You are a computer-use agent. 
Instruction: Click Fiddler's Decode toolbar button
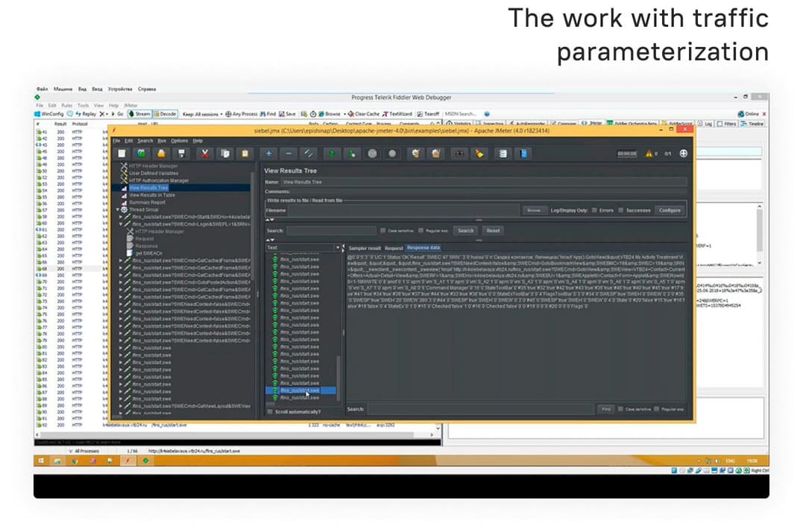click(165, 114)
